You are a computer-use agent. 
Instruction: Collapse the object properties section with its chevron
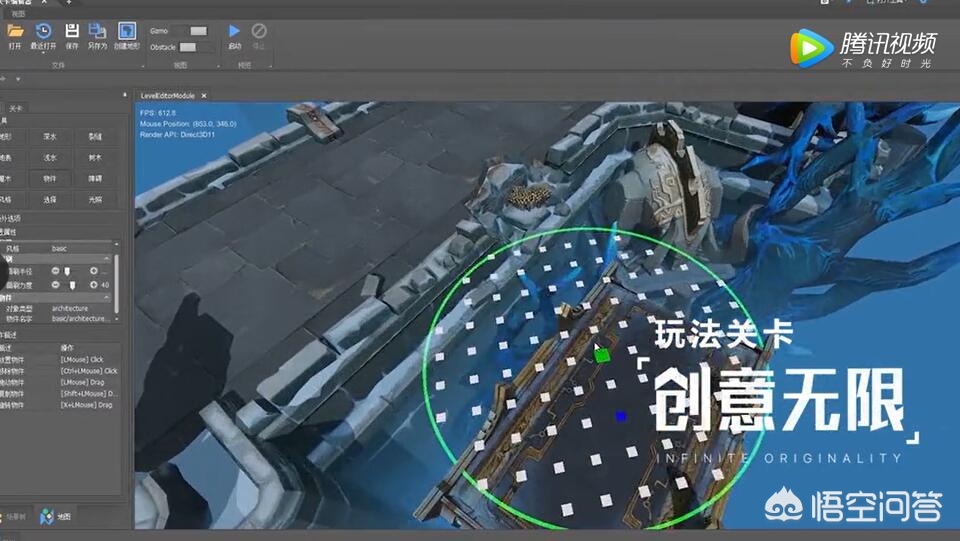pos(107,297)
